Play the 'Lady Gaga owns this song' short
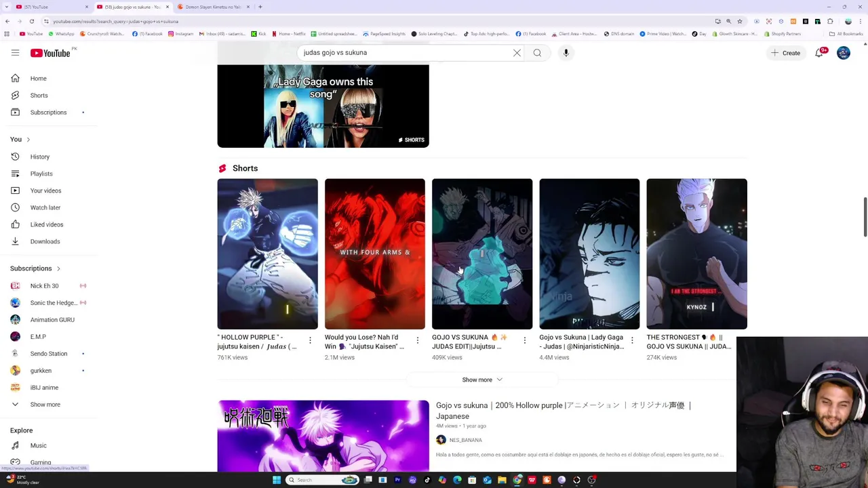This screenshot has height=488, width=868. (x=323, y=106)
